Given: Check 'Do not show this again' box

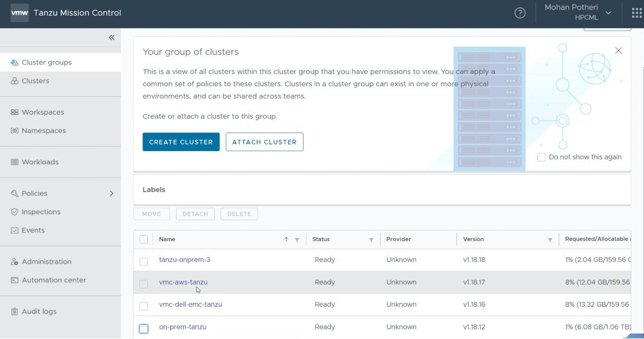Looking at the screenshot, I should [541, 157].
